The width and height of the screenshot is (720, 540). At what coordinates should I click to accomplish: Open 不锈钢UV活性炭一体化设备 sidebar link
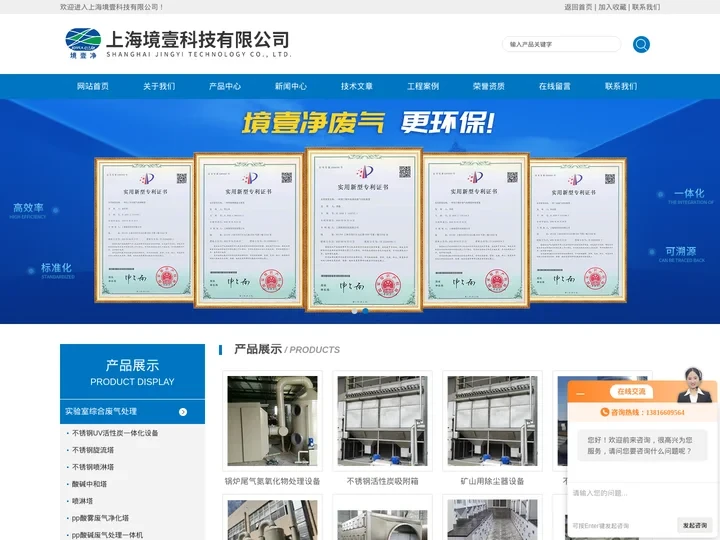(115, 433)
